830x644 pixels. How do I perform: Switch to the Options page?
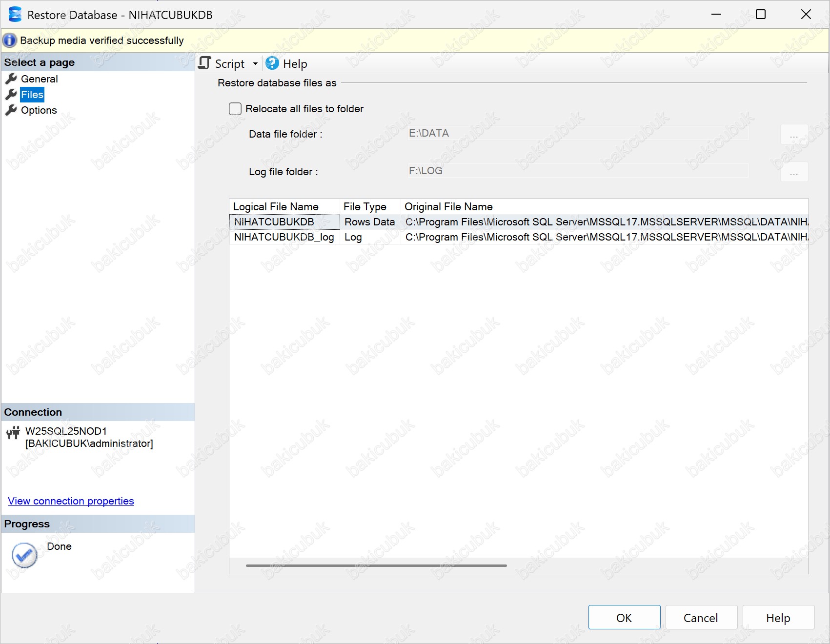tap(39, 110)
